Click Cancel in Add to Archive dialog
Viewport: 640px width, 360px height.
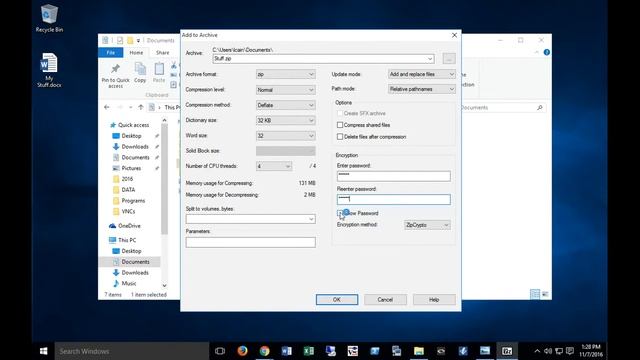(385, 300)
